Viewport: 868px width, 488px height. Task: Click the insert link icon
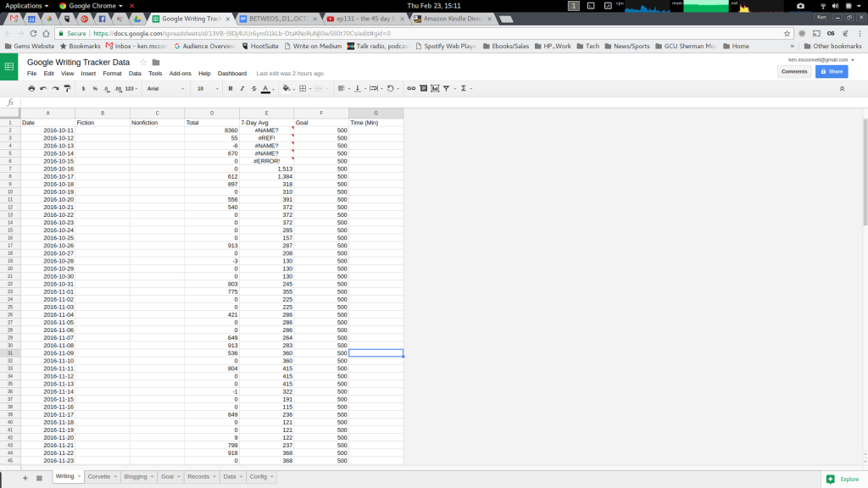click(x=412, y=88)
